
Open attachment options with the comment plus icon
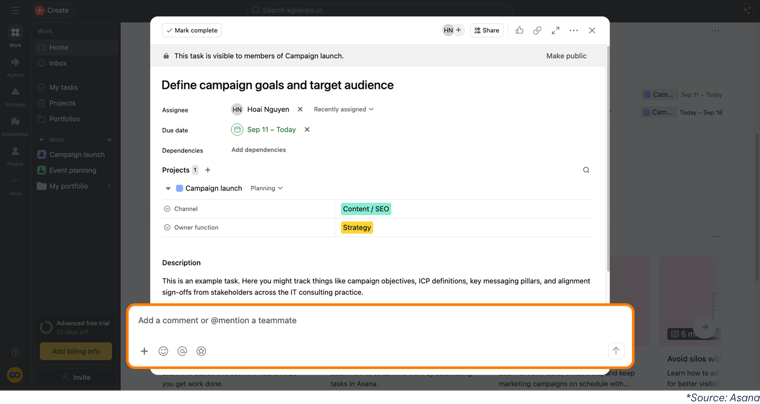pyautogui.click(x=144, y=351)
